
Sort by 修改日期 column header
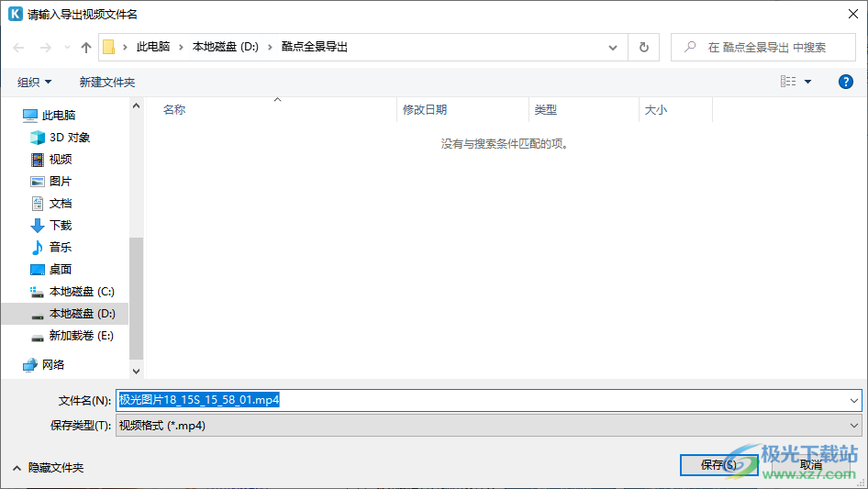425,110
